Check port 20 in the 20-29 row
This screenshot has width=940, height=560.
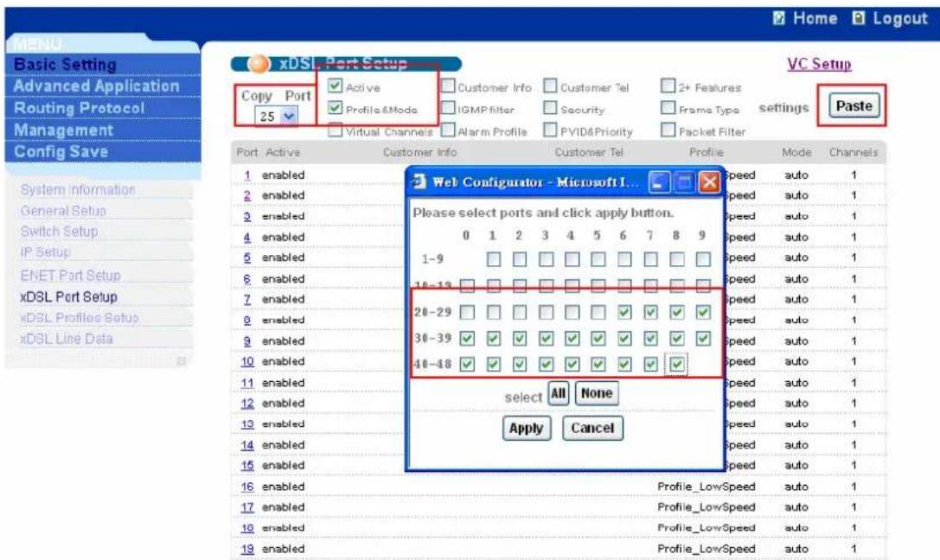pos(467,312)
